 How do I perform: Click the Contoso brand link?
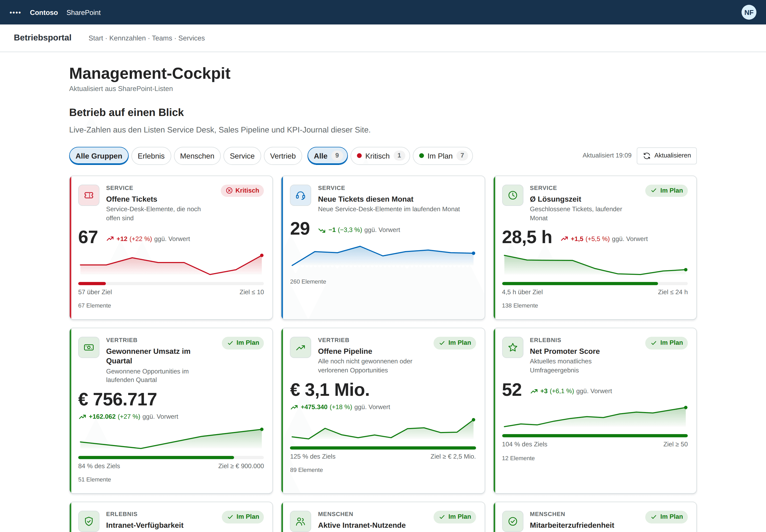click(44, 13)
